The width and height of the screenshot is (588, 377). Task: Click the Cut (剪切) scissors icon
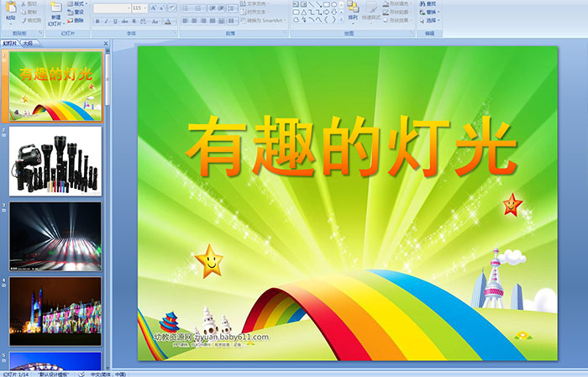24,4
